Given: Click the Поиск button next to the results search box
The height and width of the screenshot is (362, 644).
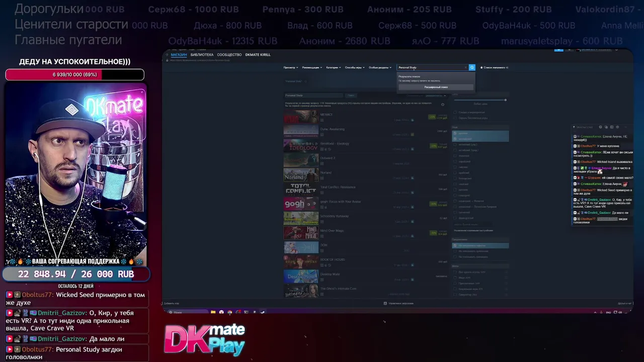Looking at the screenshot, I should pyautogui.click(x=351, y=96).
